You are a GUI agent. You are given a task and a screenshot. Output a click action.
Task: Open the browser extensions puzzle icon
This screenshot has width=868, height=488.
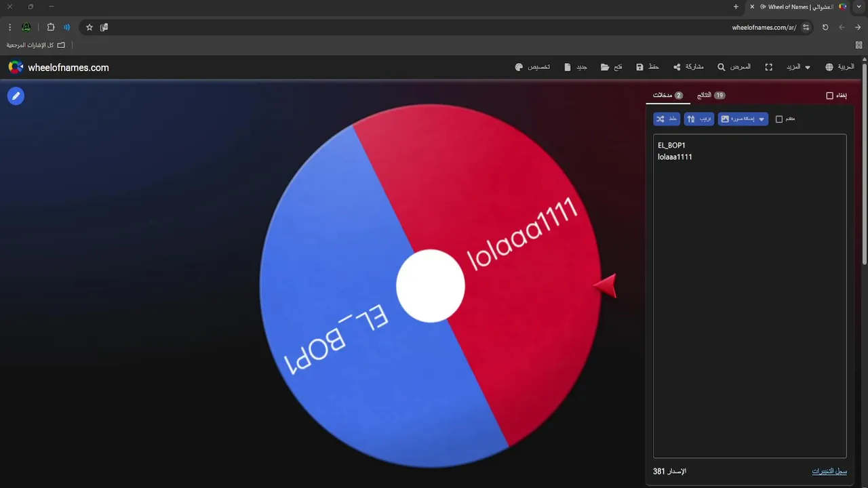(x=51, y=27)
